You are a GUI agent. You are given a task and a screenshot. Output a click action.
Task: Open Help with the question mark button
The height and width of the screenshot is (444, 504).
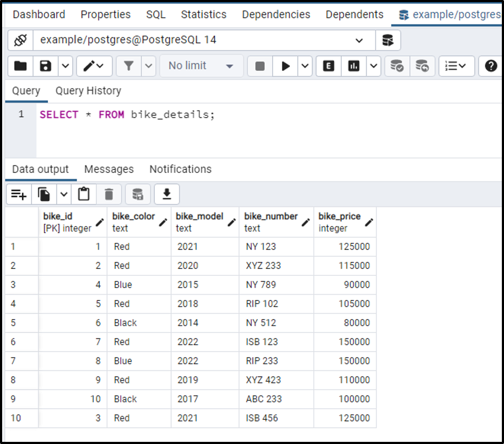491,65
